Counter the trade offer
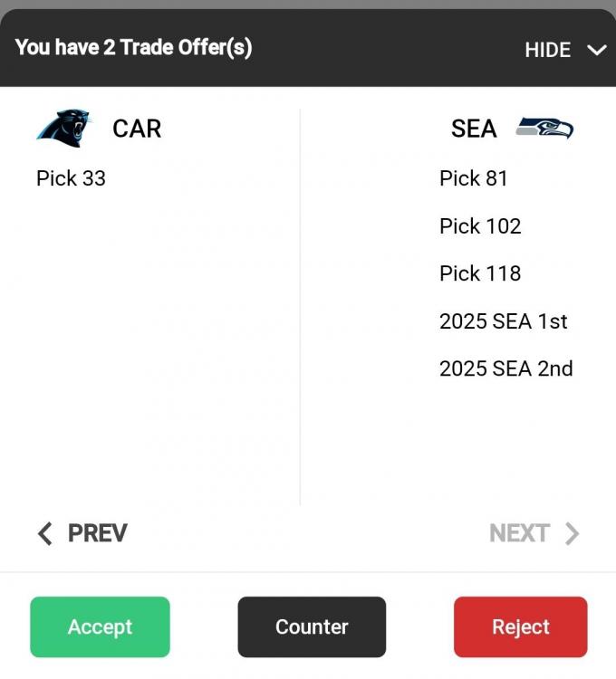 (x=312, y=626)
